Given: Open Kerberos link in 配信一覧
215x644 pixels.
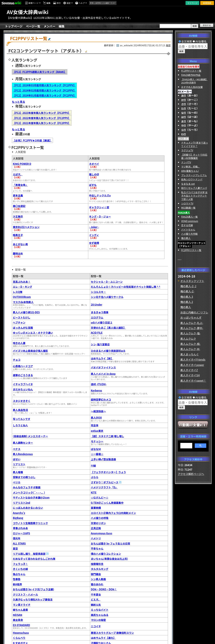Looking at the screenshot, I should (x=96, y=391).
